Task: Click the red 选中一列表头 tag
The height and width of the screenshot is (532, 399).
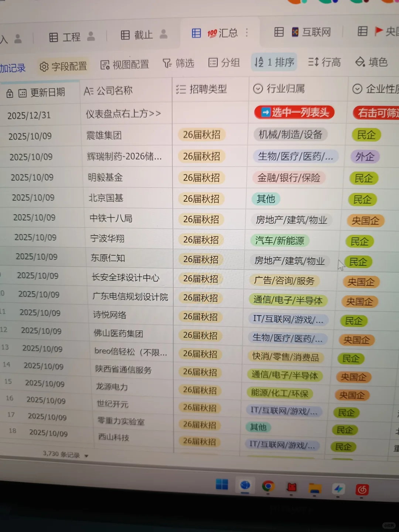Action: [294, 112]
